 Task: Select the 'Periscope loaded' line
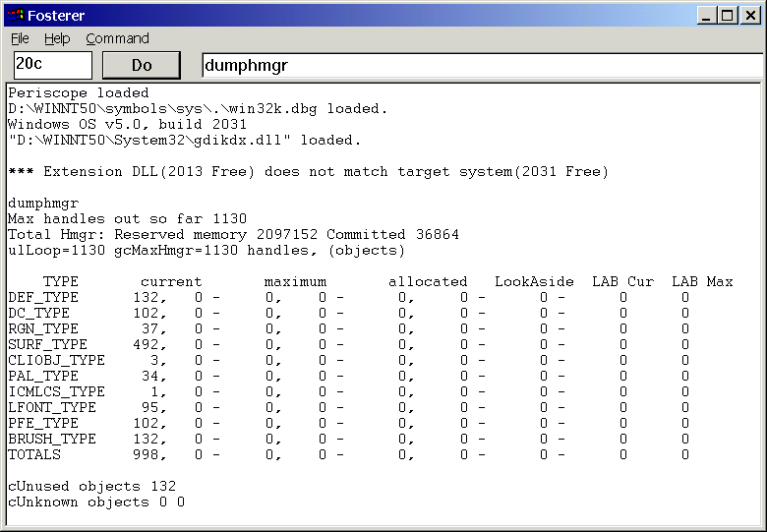pyautogui.click(x=79, y=92)
